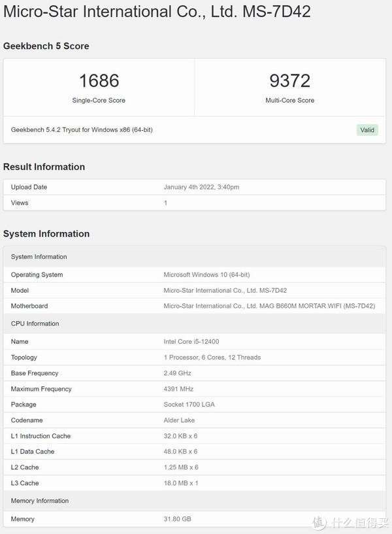Screen dimensions: 392x534
Task: Click the System Information table header row
Action: (195, 257)
